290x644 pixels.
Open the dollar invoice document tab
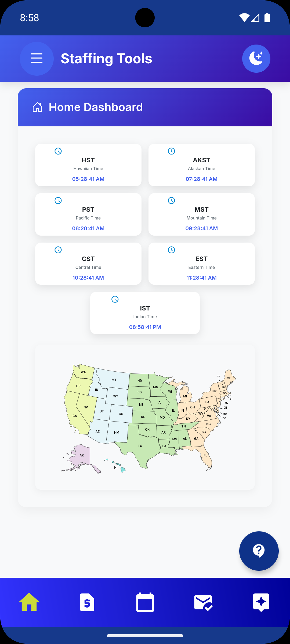87,602
